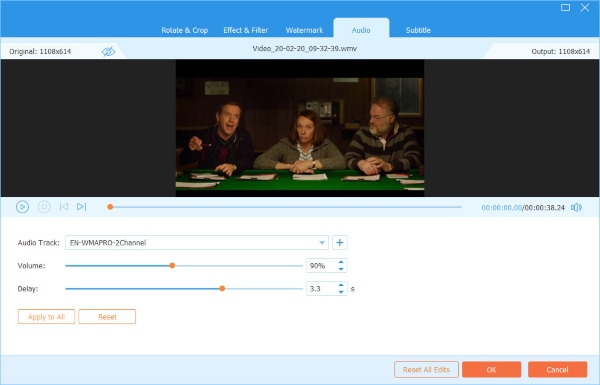Close the editor window
The width and height of the screenshot is (600, 385).
tap(585, 8)
